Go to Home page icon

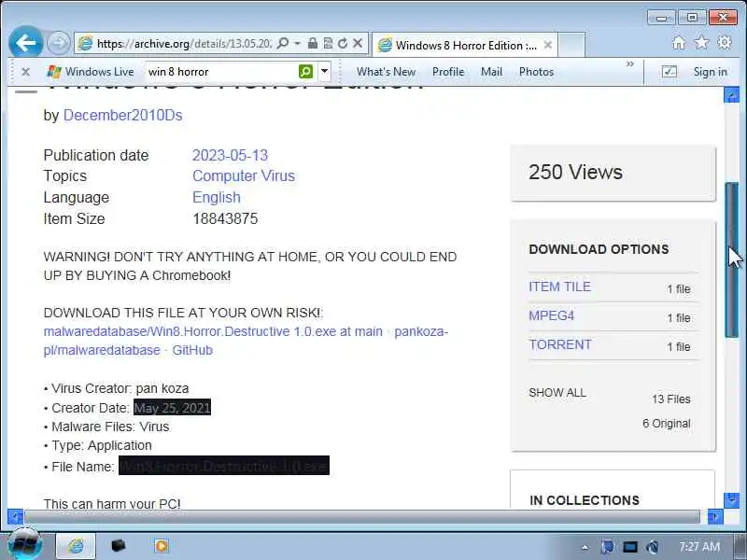coord(679,43)
